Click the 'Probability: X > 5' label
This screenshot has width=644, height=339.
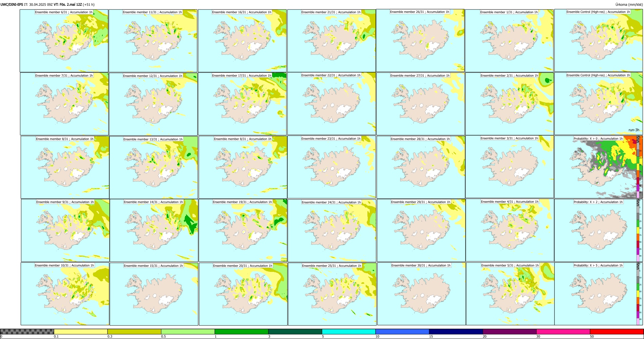pos(586,265)
